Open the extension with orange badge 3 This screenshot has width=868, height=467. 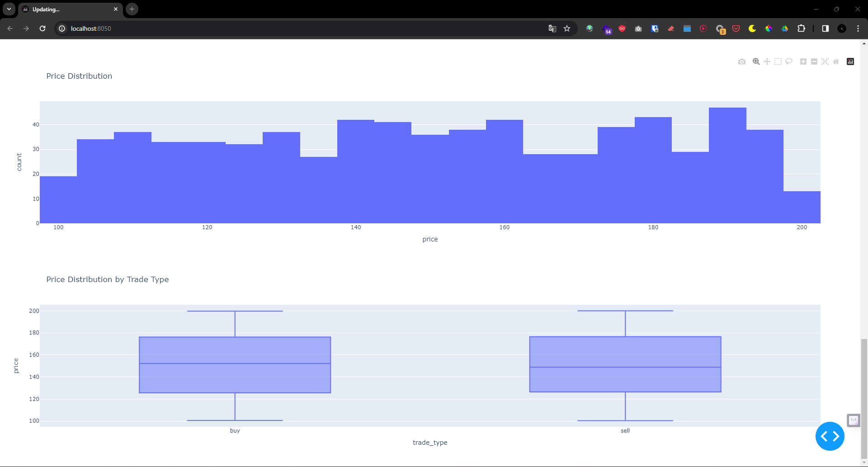[x=721, y=29]
